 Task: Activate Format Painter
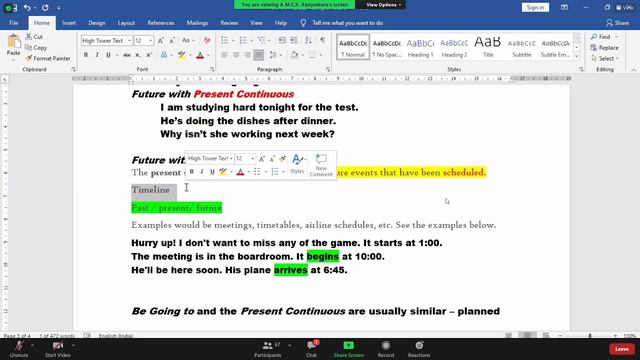coord(48,58)
